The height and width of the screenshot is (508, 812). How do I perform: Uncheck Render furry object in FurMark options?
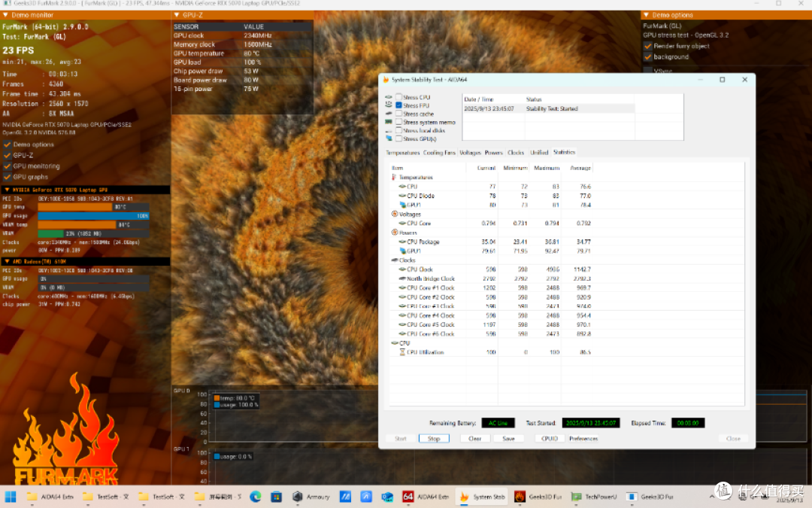(648, 46)
